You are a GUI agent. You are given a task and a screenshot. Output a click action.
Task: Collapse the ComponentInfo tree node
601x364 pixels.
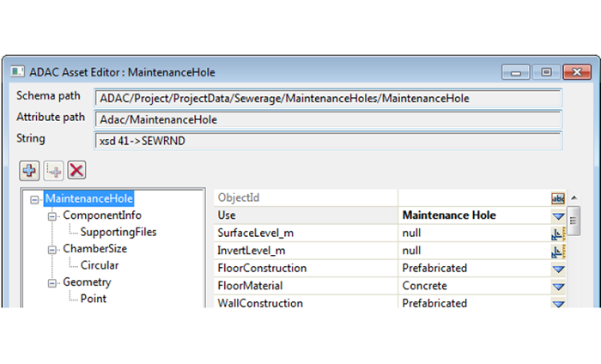click(52, 216)
